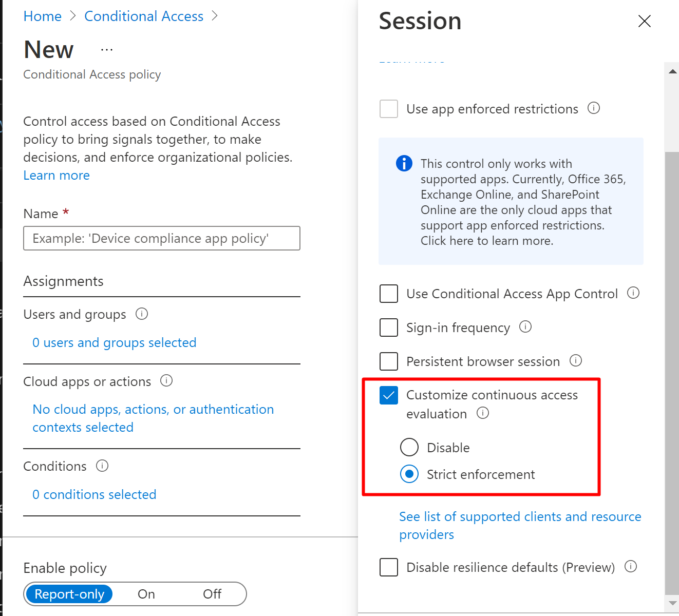View Sign-in frequency info icon

(x=525, y=327)
